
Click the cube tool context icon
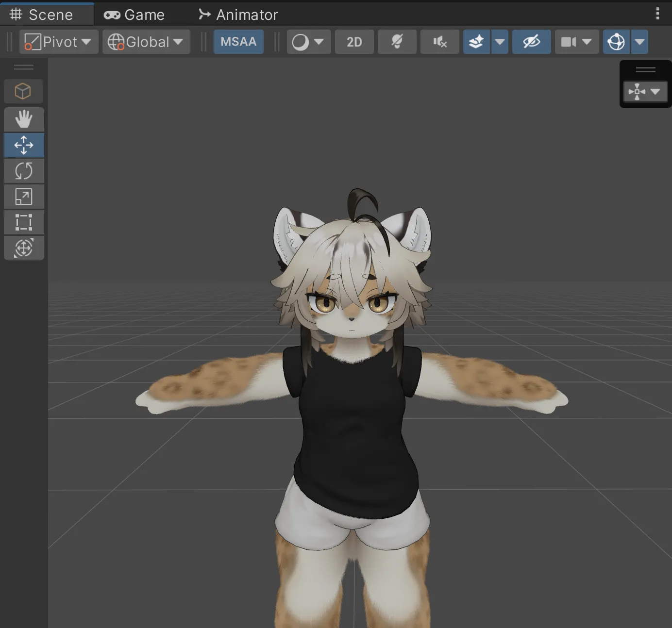tap(23, 91)
